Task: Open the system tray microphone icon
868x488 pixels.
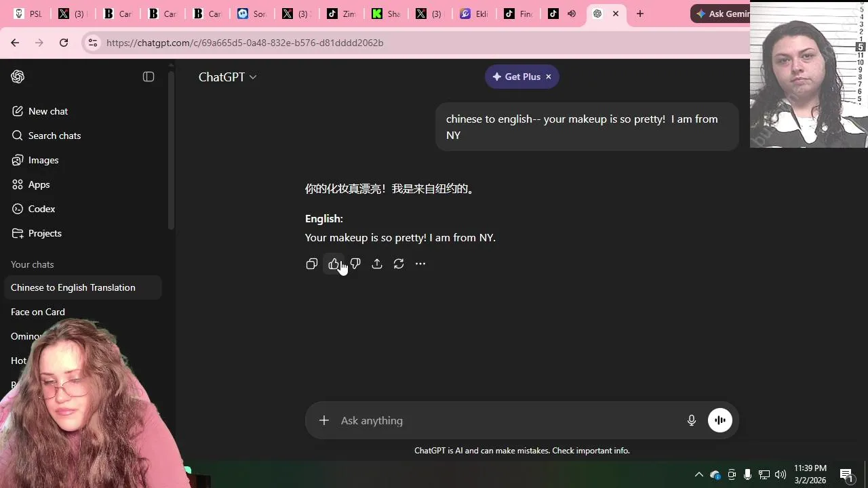Action: click(747, 474)
